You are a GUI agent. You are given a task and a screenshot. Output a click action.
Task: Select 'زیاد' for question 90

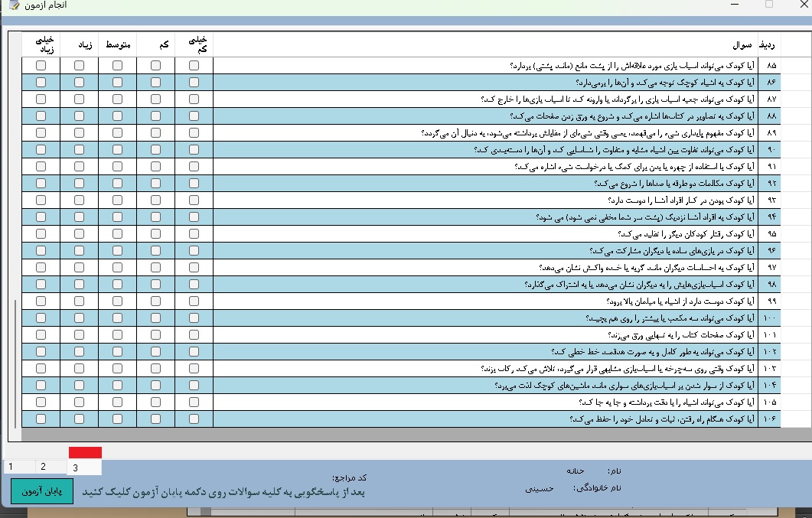(80, 150)
